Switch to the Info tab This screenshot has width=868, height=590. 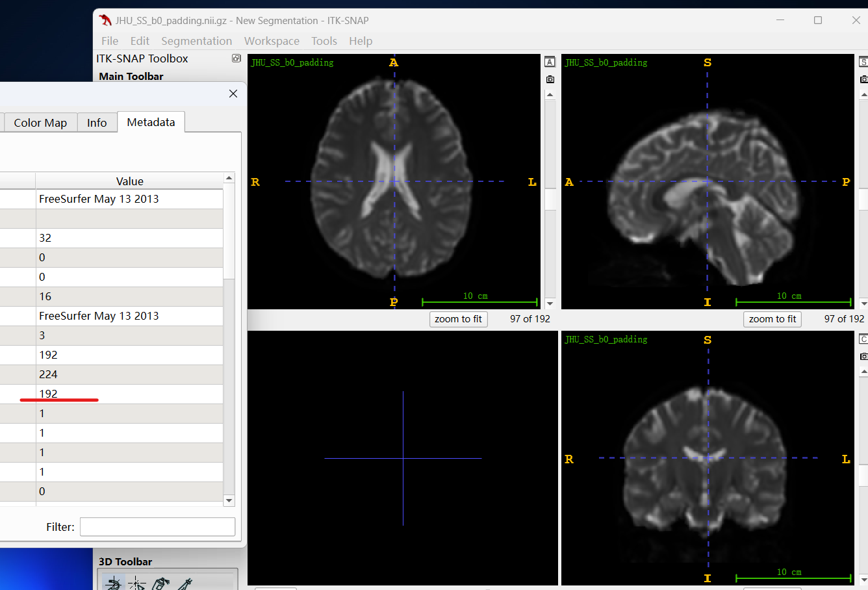click(x=97, y=123)
